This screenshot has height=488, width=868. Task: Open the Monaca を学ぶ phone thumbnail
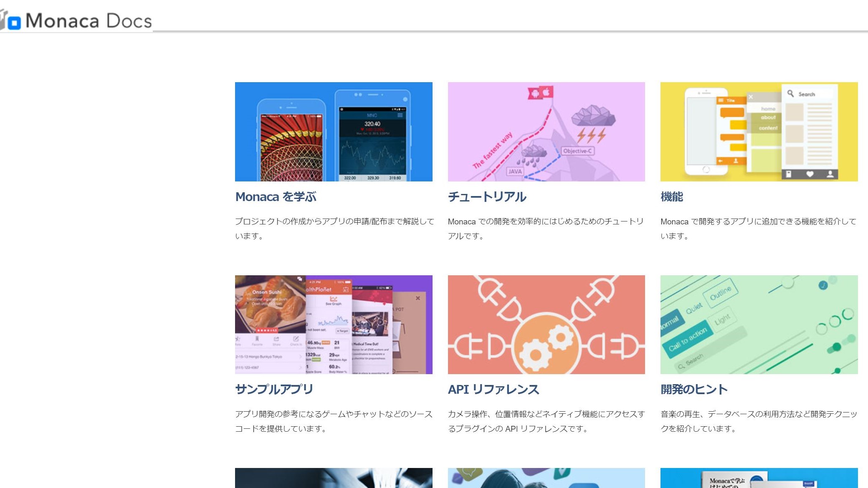[x=334, y=132]
